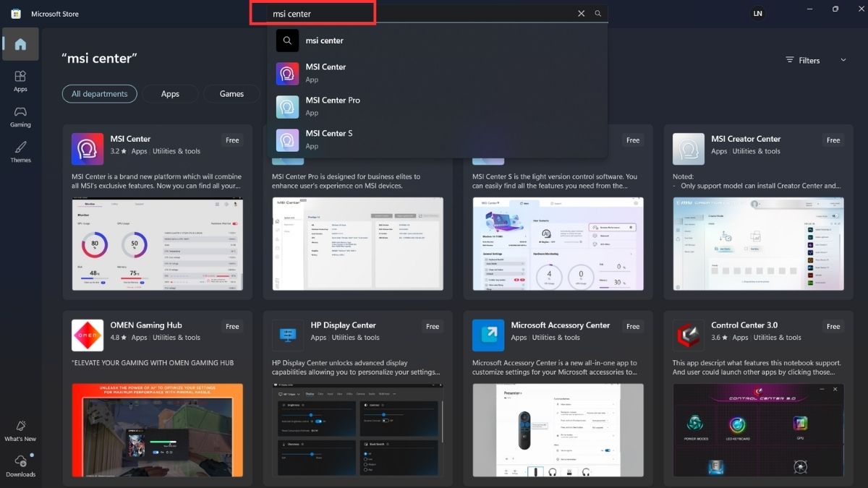Click the Microsoft Accessory Center title text
Viewport: 868px width, 488px height.
pos(561,325)
